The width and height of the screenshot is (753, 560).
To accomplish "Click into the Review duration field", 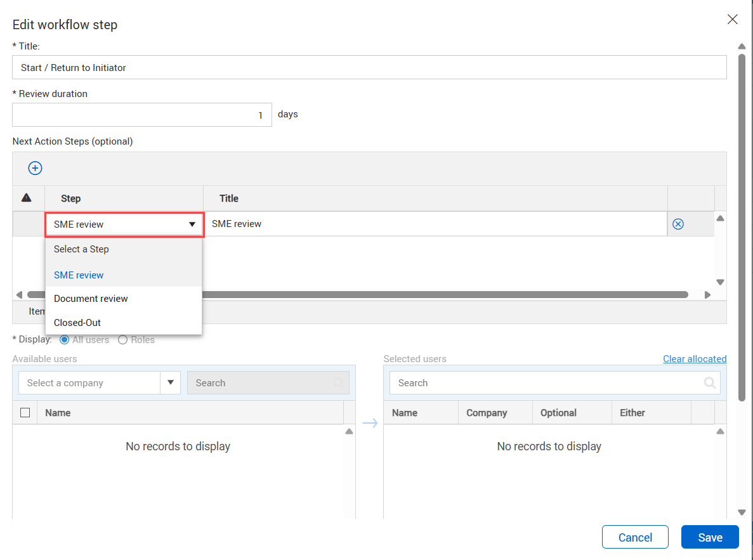I will click(x=142, y=115).
